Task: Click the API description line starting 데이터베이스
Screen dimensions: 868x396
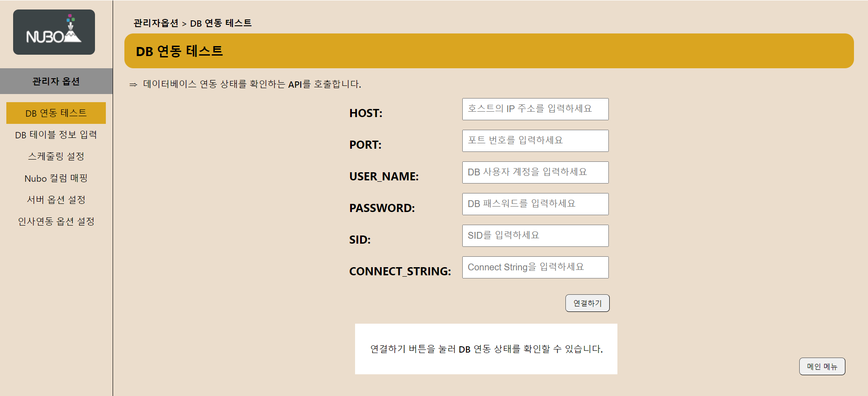Action: tap(252, 84)
